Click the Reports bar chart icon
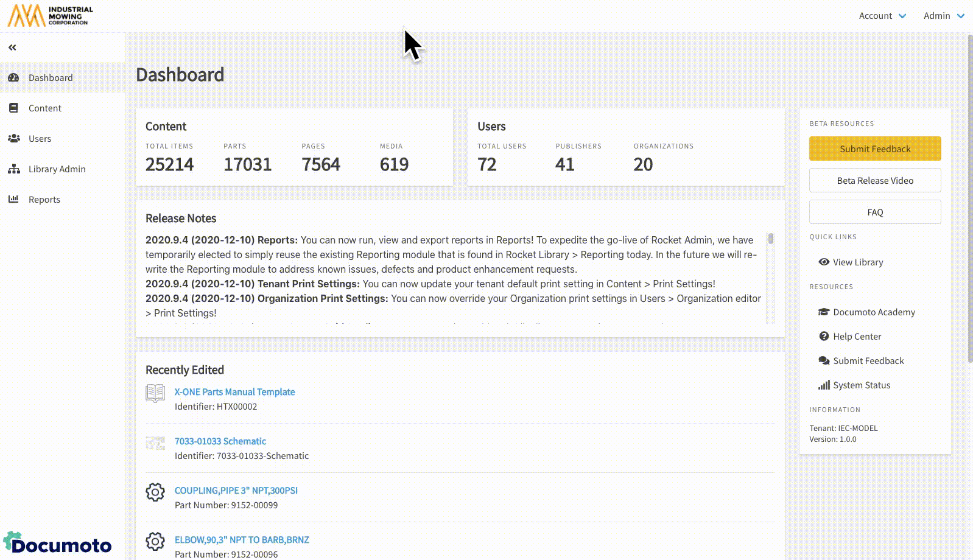 point(13,200)
